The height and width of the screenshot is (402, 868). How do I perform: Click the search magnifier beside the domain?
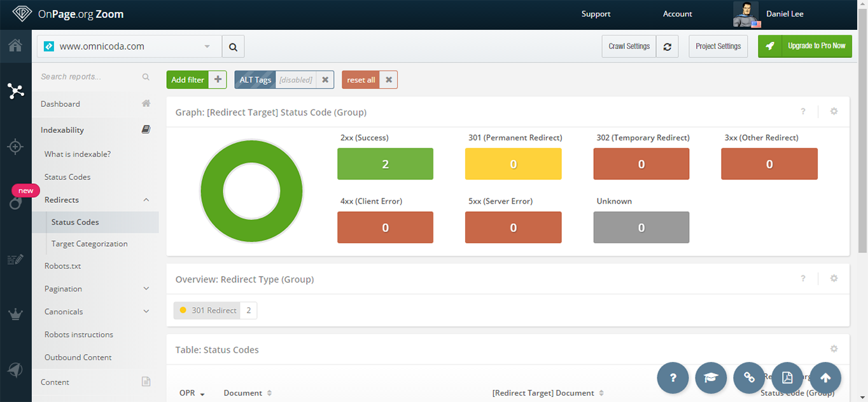[x=233, y=46]
